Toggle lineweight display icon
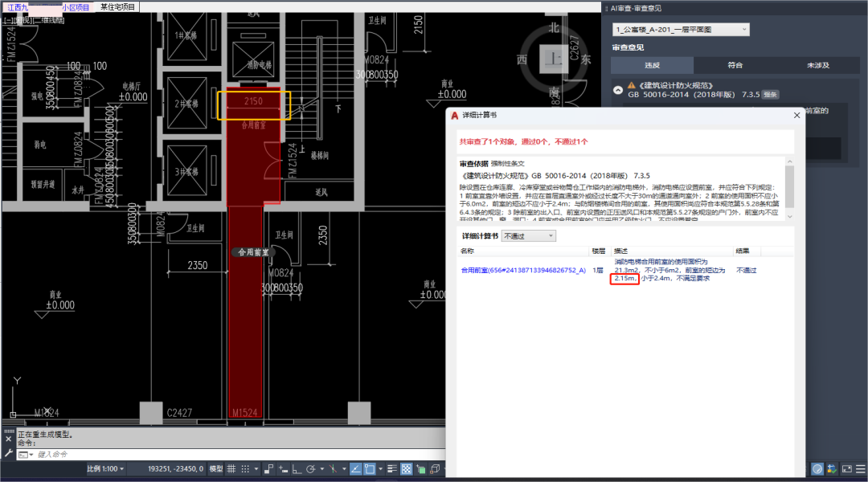 pyautogui.click(x=392, y=468)
